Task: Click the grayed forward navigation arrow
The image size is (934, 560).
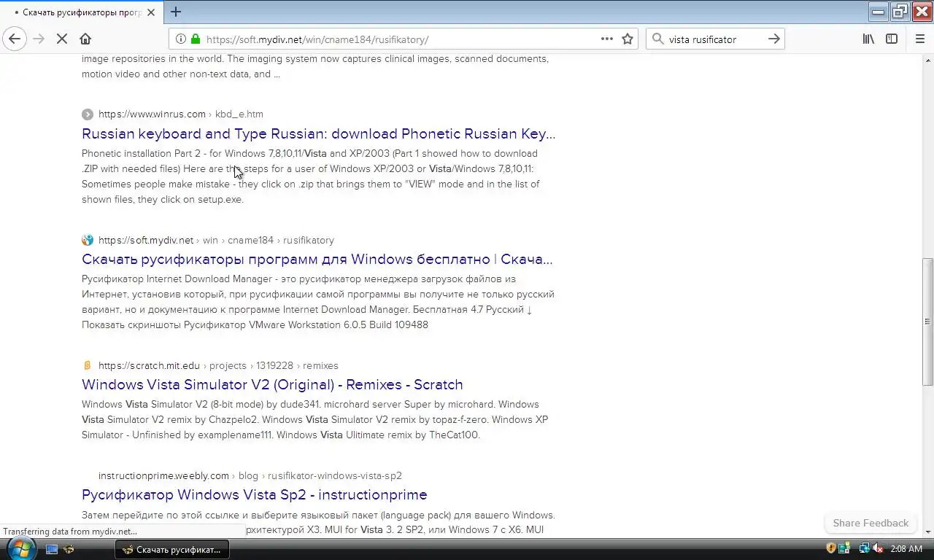Action: click(39, 39)
